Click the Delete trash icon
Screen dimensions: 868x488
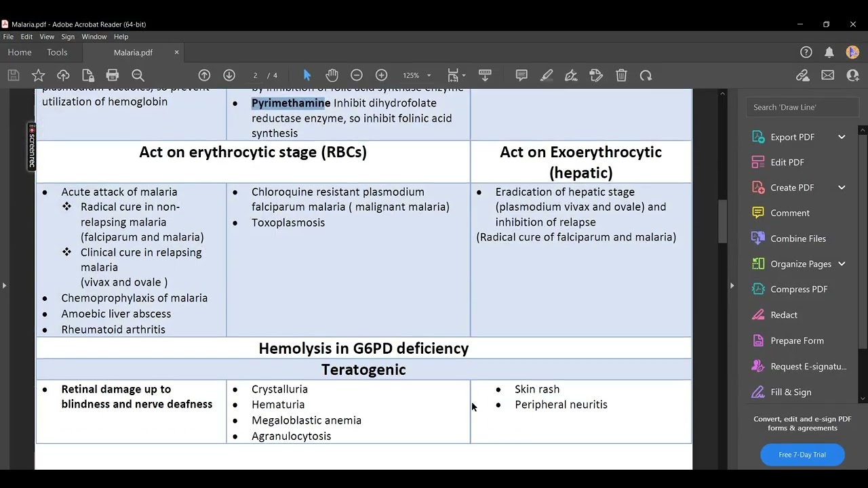click(x=621, y=75)
